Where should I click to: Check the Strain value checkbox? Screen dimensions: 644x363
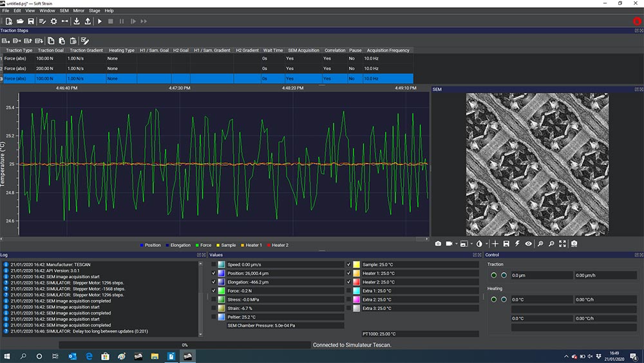214,308
